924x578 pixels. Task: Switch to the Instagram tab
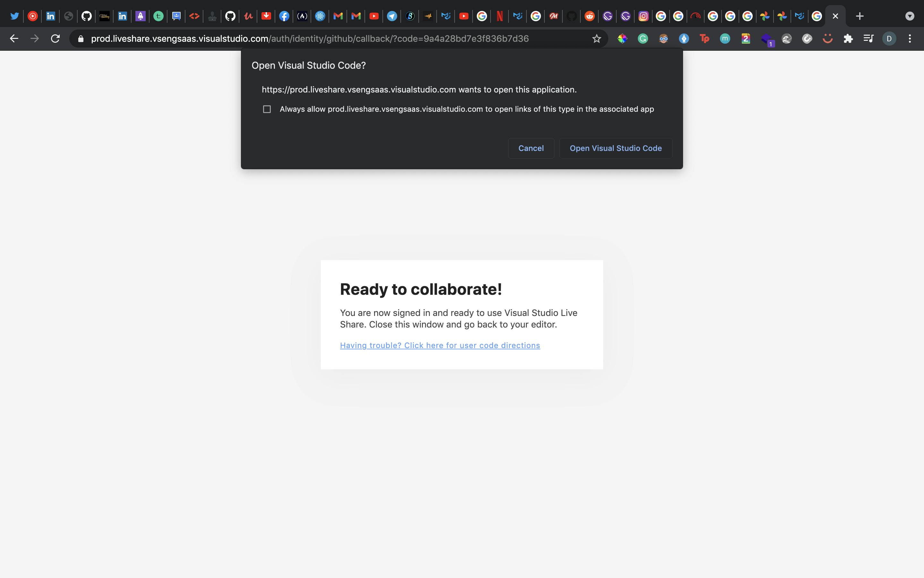coord(643,16)
